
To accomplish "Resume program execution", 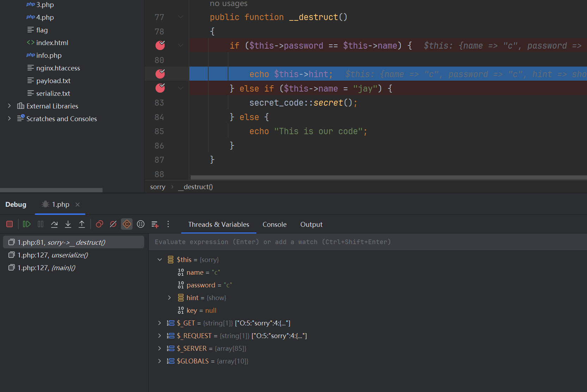I will coord(27,224).
